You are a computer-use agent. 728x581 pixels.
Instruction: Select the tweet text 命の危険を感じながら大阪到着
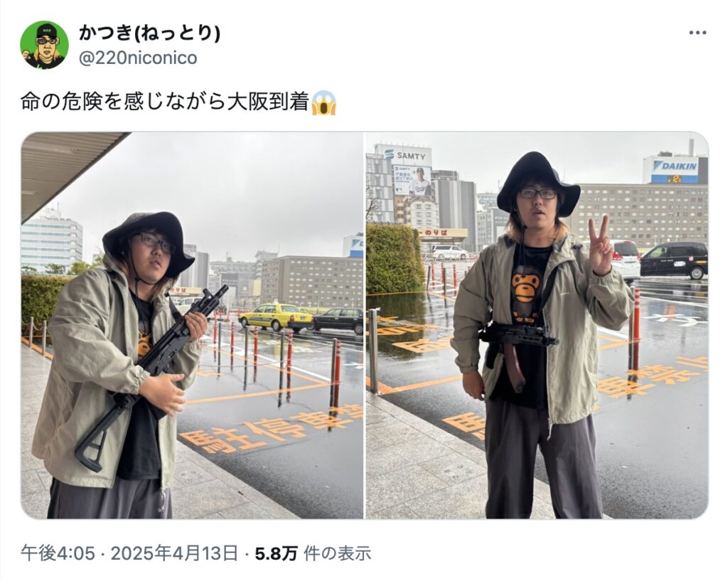(x=165, y=102)
